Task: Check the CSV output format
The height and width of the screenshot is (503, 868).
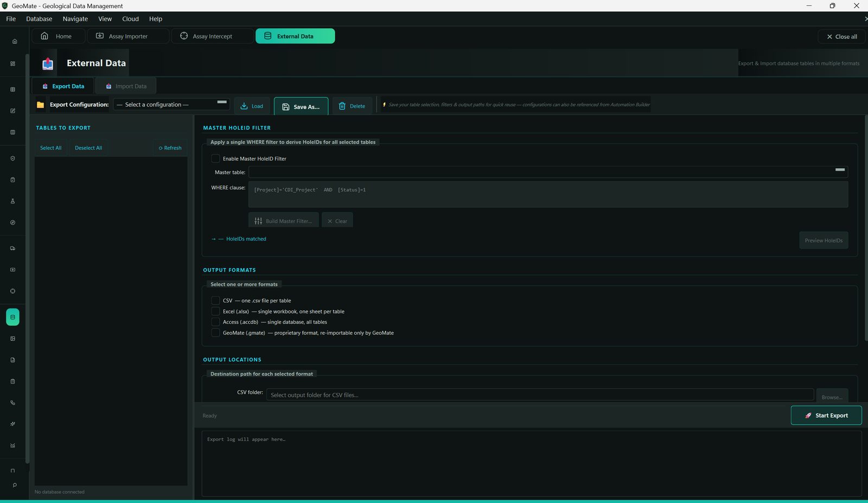Action: (215, 301)
